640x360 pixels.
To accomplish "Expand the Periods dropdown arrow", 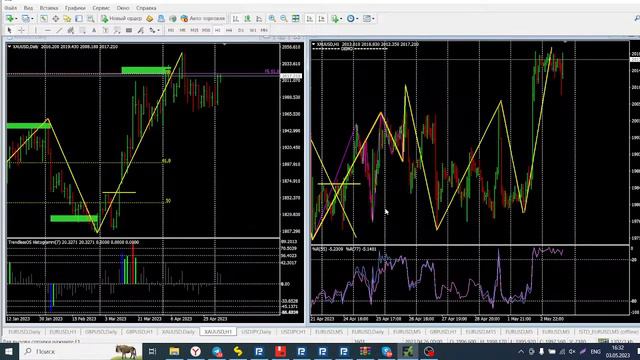I will click(357, 19).
